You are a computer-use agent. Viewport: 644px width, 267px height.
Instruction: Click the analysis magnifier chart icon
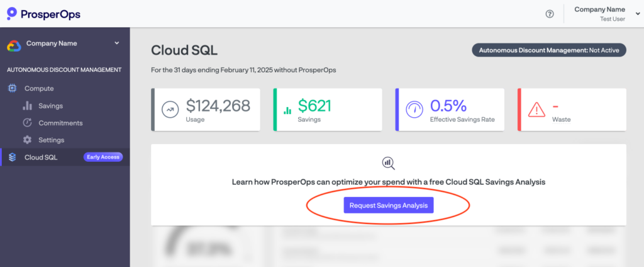[389, 163]
